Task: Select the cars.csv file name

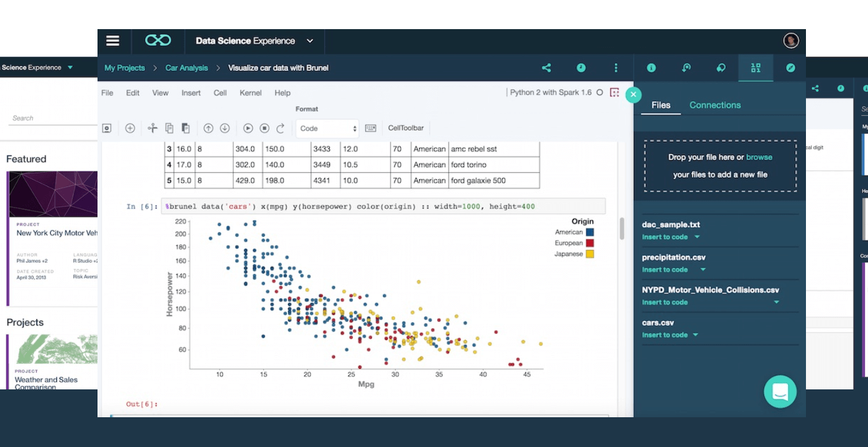Action: (x=658, y=322)
